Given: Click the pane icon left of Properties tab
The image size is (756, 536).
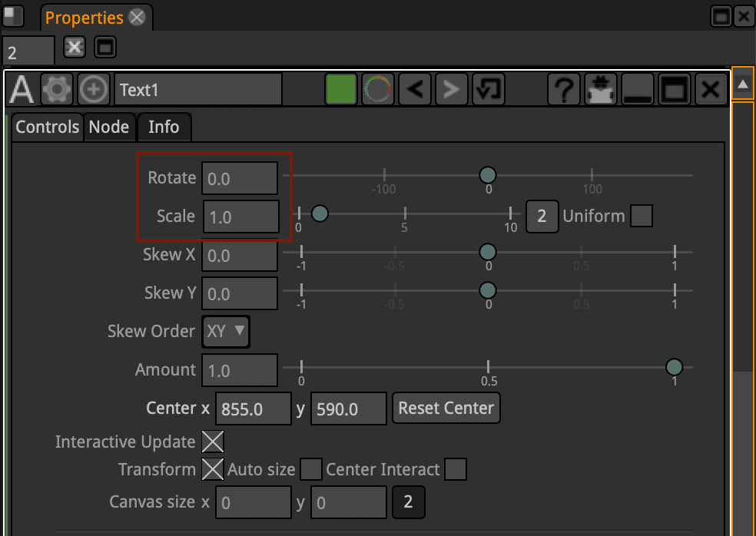Looking at the screenshot, I should click(x=13, y=16).
